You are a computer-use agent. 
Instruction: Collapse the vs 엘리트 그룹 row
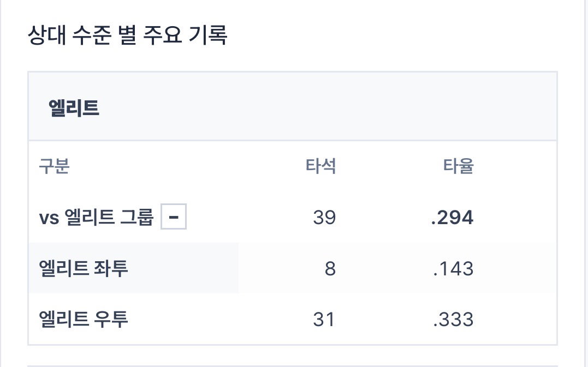[174, 216]
